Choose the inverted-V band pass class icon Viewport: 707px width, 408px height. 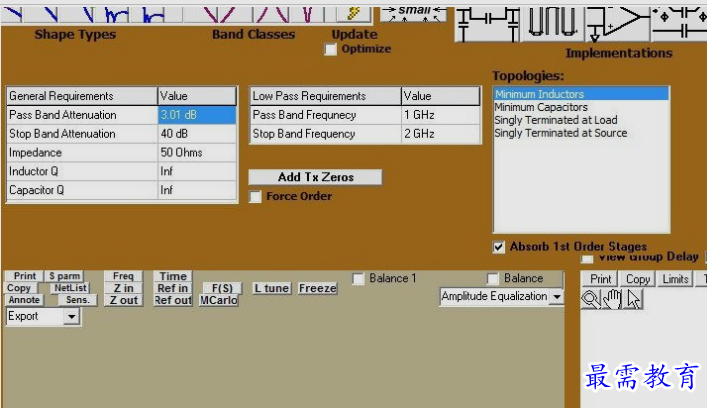(x=271, y=14)
